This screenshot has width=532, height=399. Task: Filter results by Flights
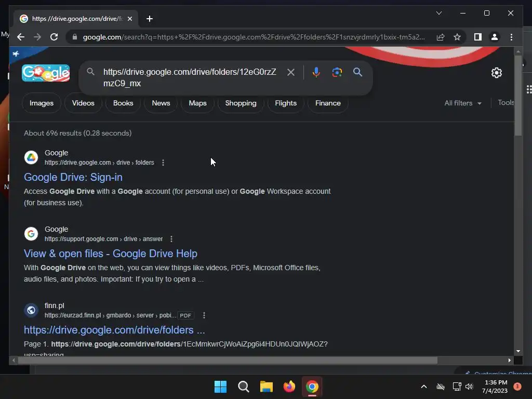[x=286, y=103]
